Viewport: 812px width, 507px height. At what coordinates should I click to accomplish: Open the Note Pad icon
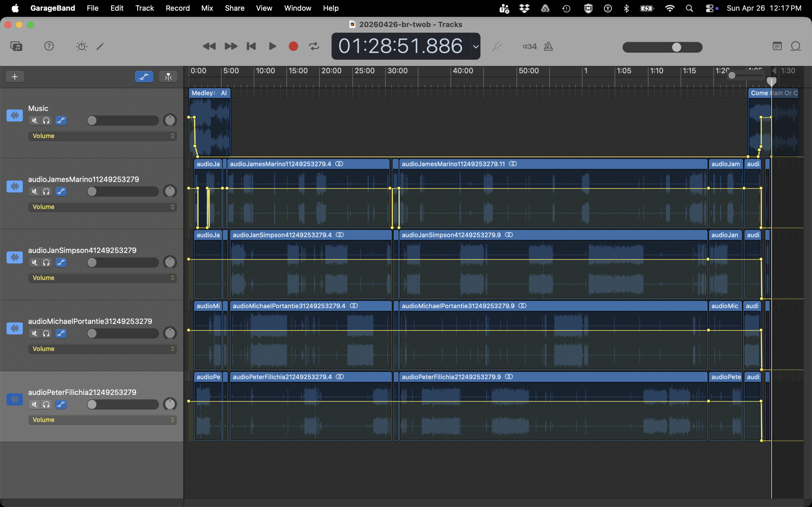coord(777,46)
